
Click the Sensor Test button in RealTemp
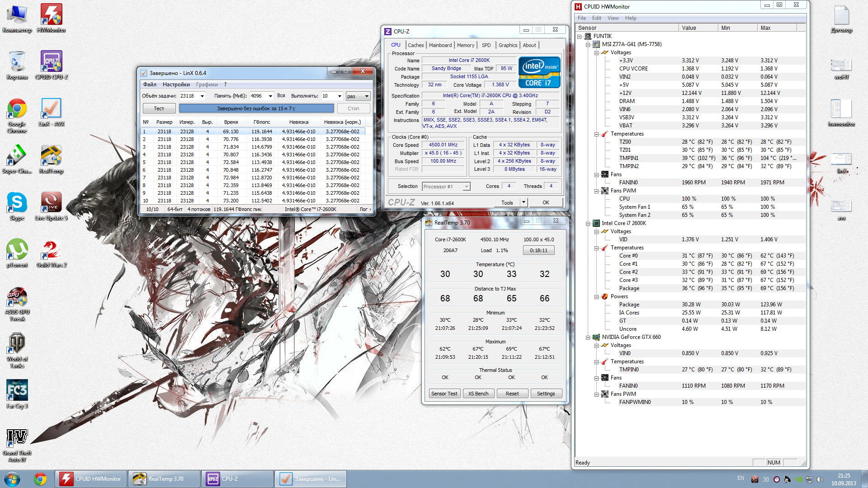pyautogui.click(x=444, y=394)
